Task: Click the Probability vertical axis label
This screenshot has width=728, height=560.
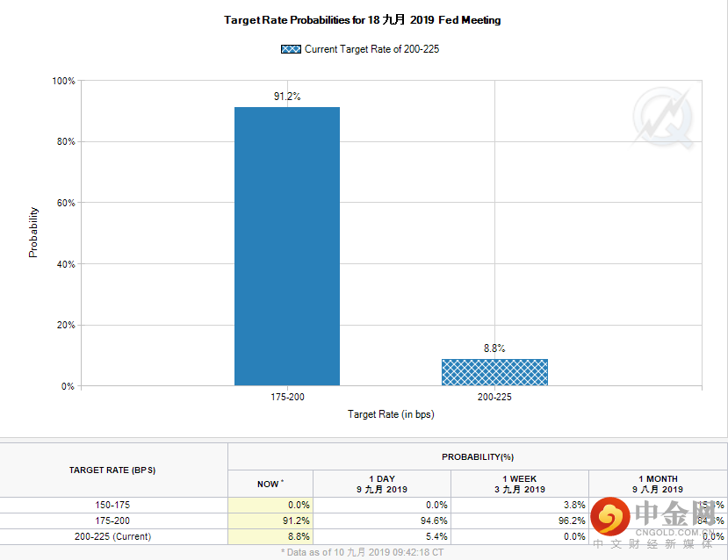Action: 32,232
